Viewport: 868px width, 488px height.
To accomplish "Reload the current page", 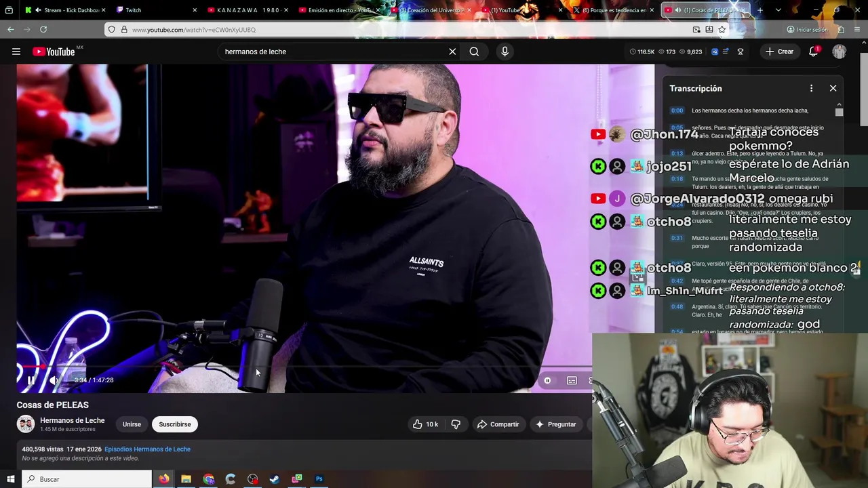I will coord(43,30).
